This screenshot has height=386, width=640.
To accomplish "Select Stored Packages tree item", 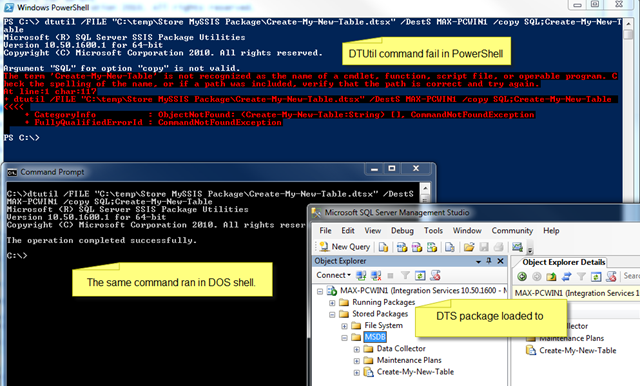I will pos(380,314).
